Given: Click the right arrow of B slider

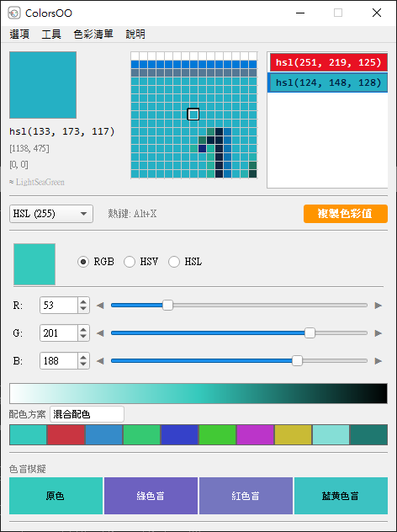Looking at the screenshot, I should [378, 361].
